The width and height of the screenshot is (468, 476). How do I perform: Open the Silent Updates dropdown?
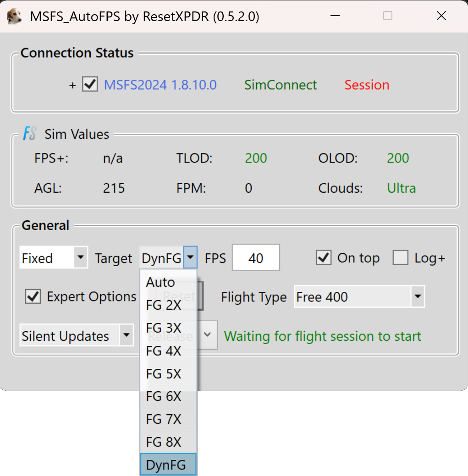(x=77, y=335)
